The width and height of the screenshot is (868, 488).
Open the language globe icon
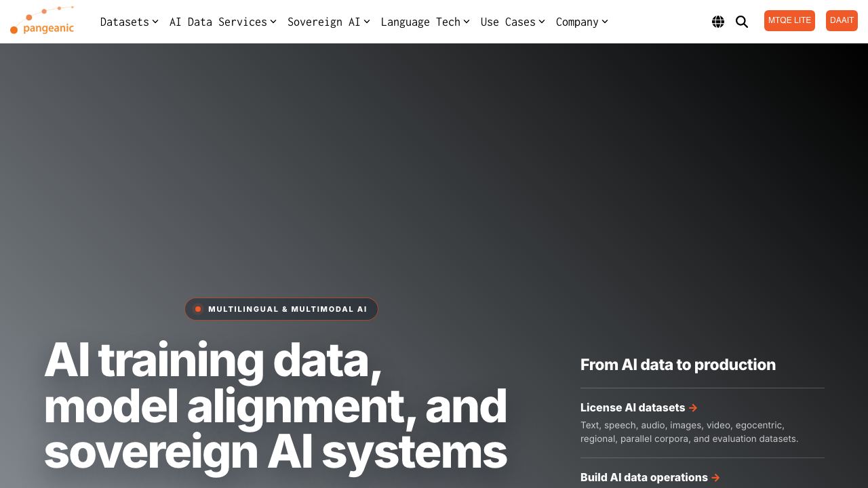click(718, 22)
